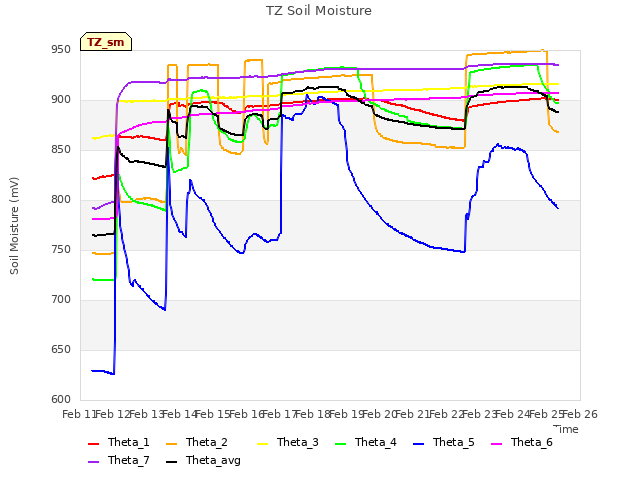Screen dimensions: 640x480
Task: Click the 950 y-axis tick label
Action: point(61,50)
